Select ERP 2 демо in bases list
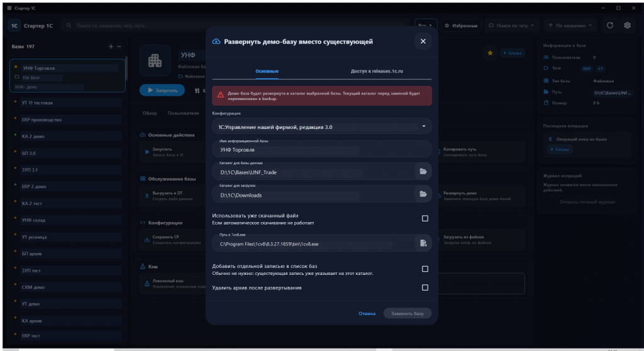This screenshot has height=351, width=644. point(67,186)
